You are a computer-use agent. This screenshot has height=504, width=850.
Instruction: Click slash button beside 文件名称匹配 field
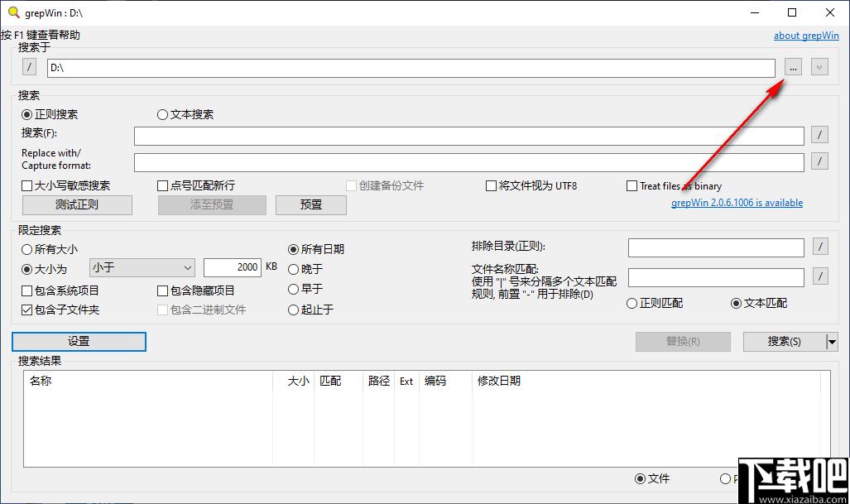(821, 276)
